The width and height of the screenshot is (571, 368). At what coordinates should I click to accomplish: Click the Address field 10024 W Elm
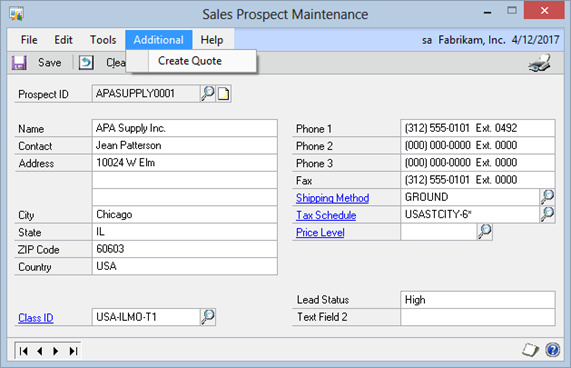coord(185,162)
